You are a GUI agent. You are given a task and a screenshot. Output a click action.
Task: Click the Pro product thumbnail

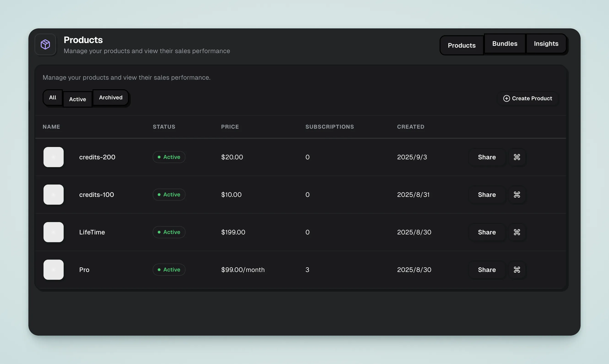pos(54,270)
